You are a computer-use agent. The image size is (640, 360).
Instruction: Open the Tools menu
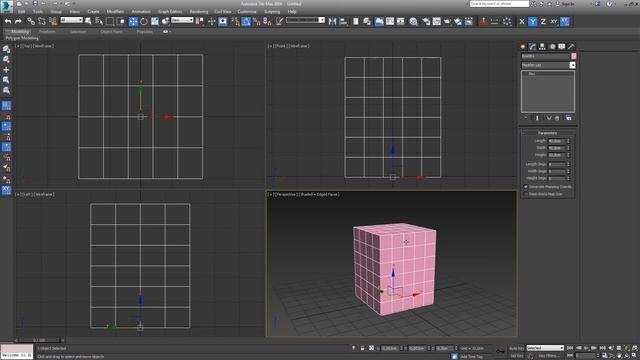click(38, 12)
